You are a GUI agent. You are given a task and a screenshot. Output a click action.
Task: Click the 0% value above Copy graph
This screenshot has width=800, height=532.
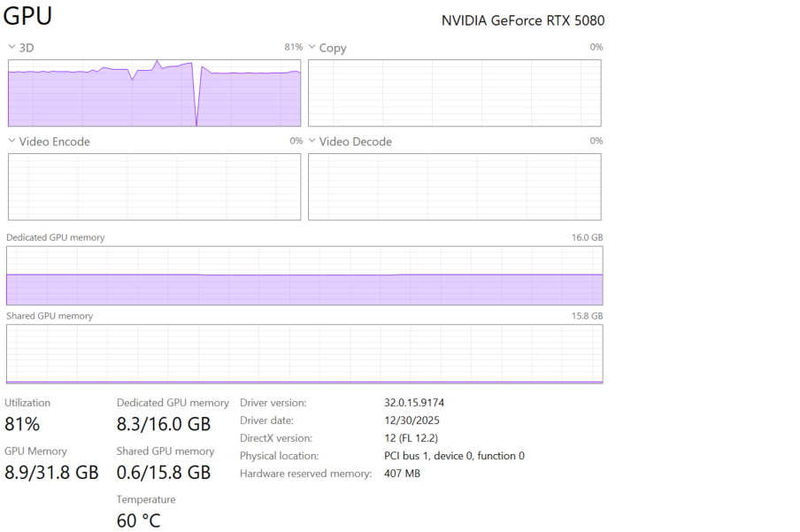[x=596, y=47]
